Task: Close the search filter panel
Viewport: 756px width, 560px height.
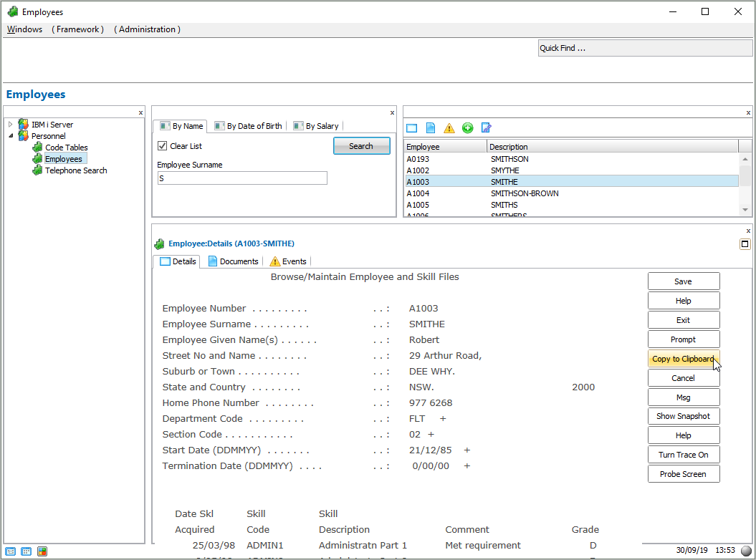Action: [x=392, y=112]
